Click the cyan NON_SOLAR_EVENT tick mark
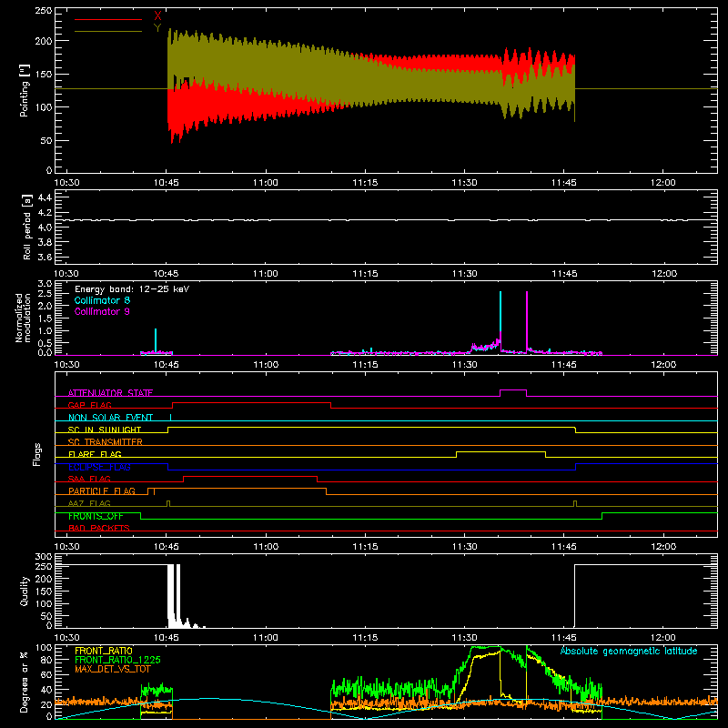Image resolution: width=728 pixels, height=728 pixels. pyautogui.click(x=170, y=418)
